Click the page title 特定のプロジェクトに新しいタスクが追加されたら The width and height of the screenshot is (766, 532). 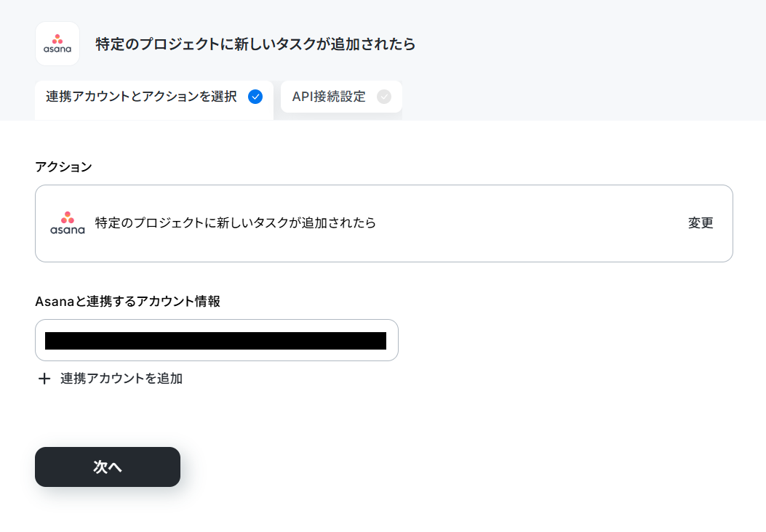pyautogui.click(x=255, y=44)
